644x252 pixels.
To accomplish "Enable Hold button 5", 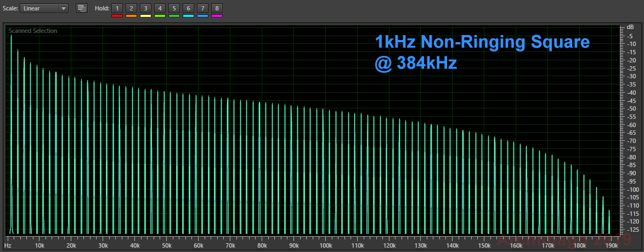I will tap(174, 8).
